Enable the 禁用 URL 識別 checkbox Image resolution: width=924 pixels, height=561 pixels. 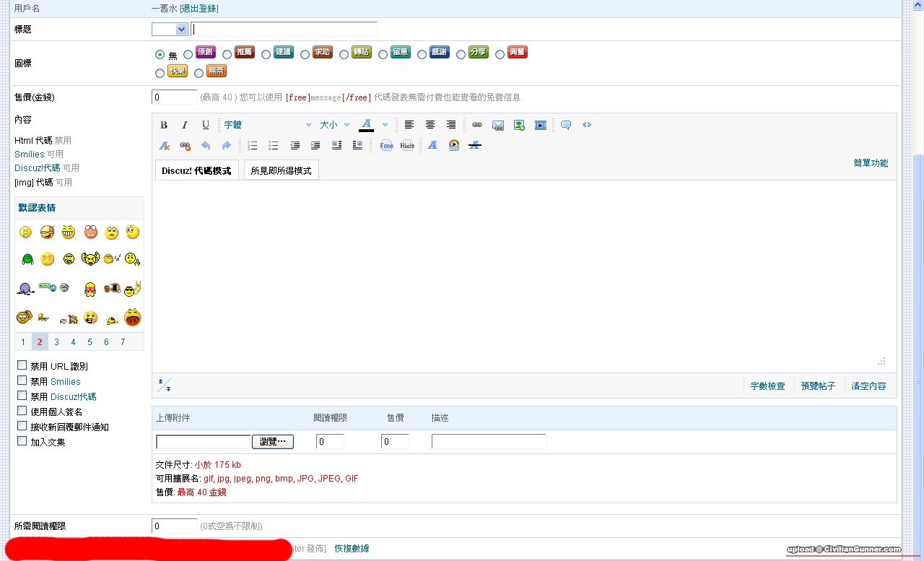(22, 365)
